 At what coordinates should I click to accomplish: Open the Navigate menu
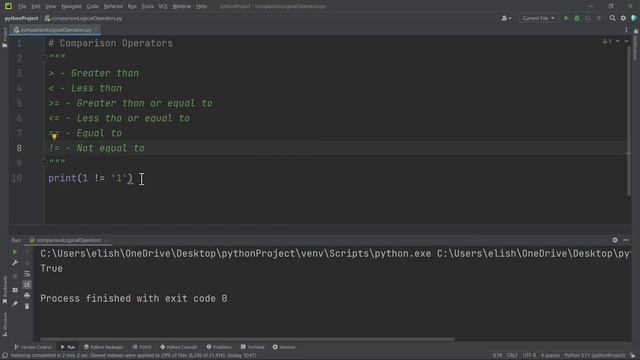pos(71,7)
